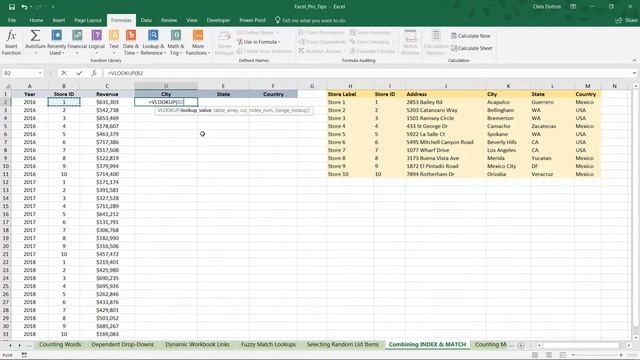
Task: Open the Name Manager
Action: [224, 42]
